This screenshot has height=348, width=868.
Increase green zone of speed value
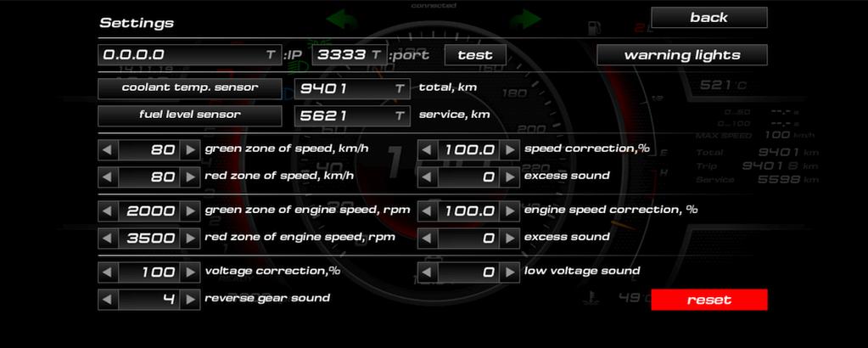tap(190, 150)
